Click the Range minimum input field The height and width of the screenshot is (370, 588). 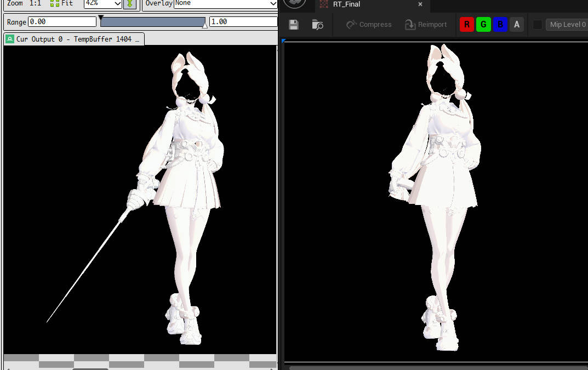pyautogui.click(x=62, y=22)
